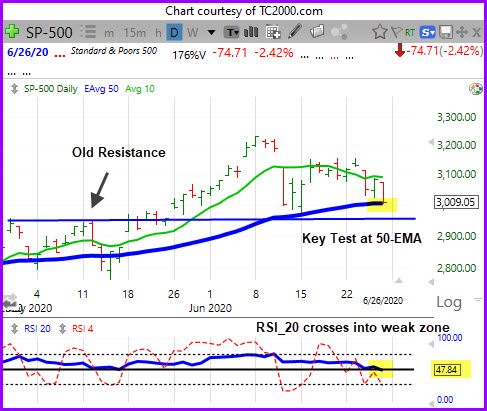Edit the RSI 4 indicator label
The width and height of the screenshot is (487, 411).
pyautogui.click(x=83, y=329)
